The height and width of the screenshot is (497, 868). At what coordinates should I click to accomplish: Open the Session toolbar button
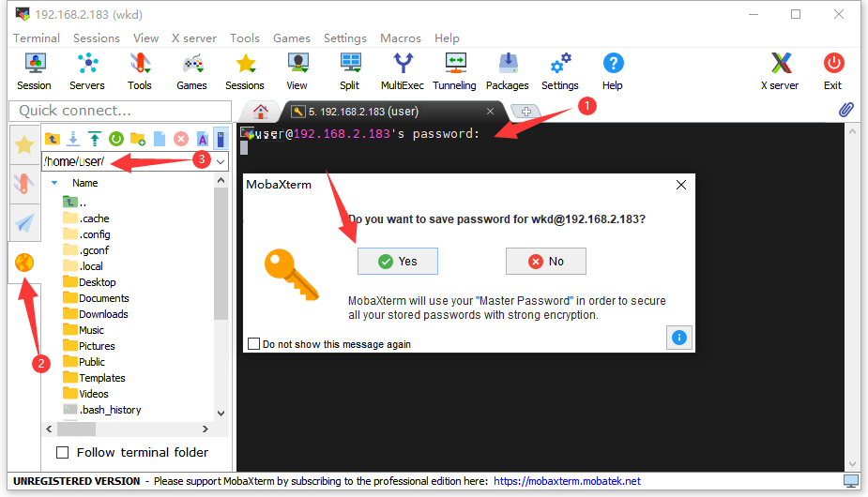[35, 71]
